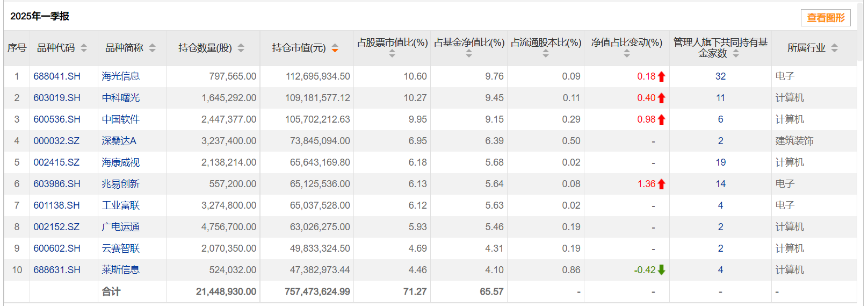
Task: Open stock code 600602.SH
Action: pos(57,248)
